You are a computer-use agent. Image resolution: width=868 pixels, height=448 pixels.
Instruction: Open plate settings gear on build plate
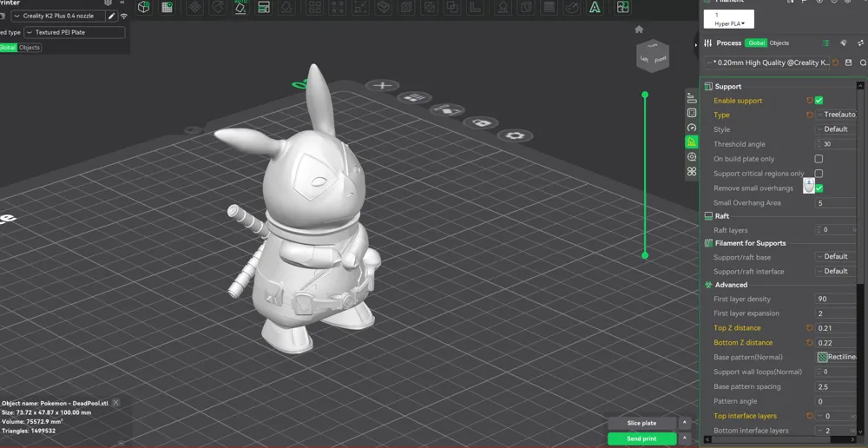(x=515, y=135)
